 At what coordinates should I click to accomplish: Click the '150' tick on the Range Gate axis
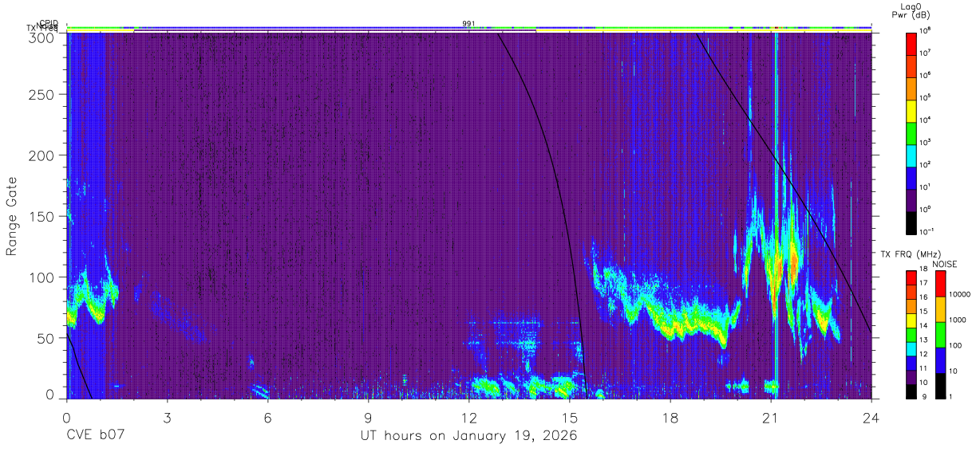click(42, 216)
